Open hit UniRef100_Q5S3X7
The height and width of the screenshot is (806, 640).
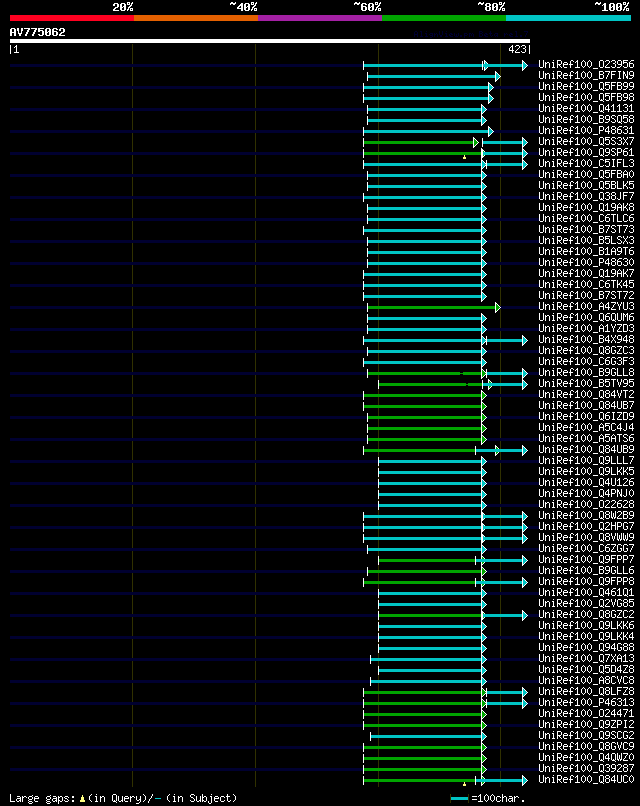pyautogui.click(x=587, y=141)
